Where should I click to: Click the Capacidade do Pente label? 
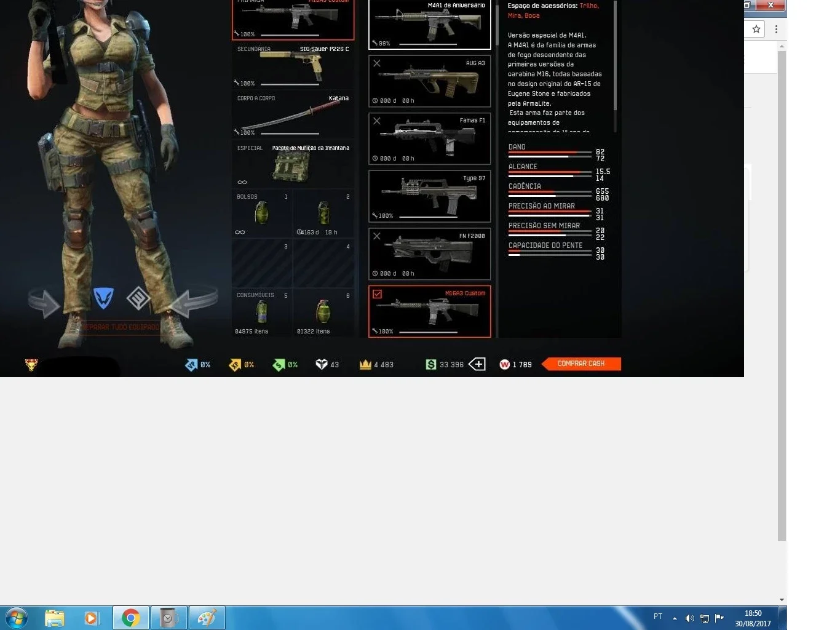click(x=545, y=245)
